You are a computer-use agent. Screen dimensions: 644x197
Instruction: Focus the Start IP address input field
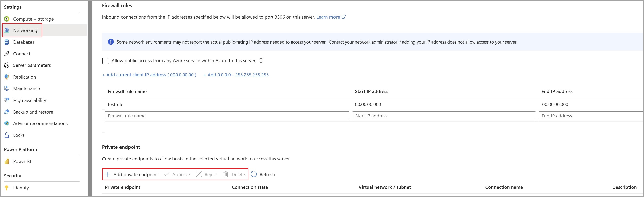(444, 116)
